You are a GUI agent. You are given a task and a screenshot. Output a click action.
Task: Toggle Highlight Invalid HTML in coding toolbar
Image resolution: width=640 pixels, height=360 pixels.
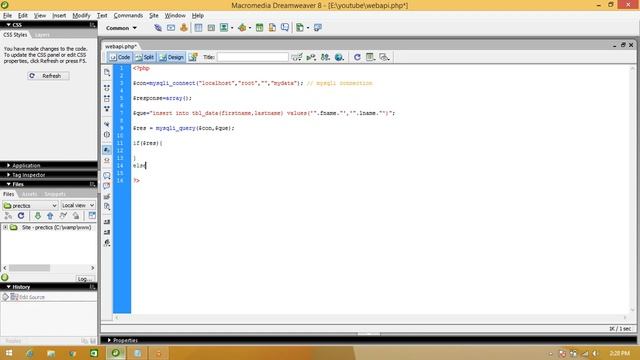[107, 161]
